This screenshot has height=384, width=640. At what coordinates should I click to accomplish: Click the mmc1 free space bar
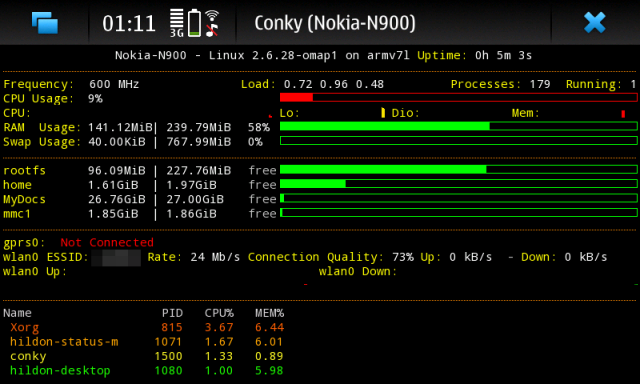458,213
